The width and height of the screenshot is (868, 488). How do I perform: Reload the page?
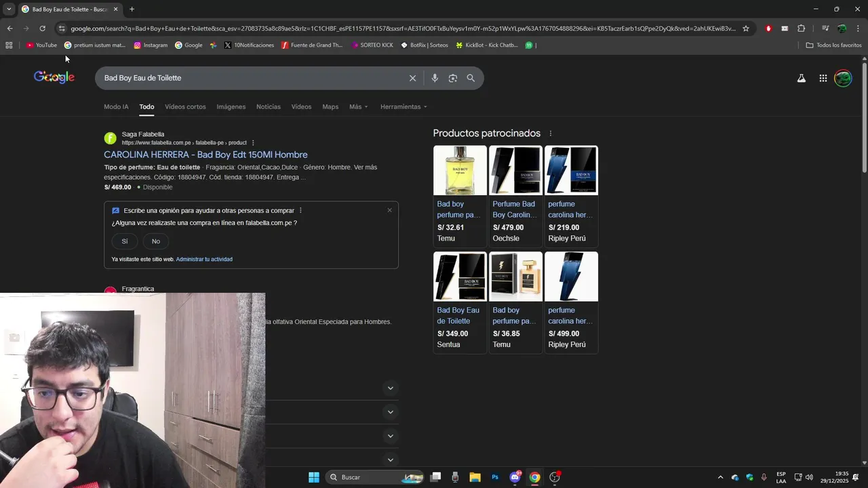(x=42, y=28)
